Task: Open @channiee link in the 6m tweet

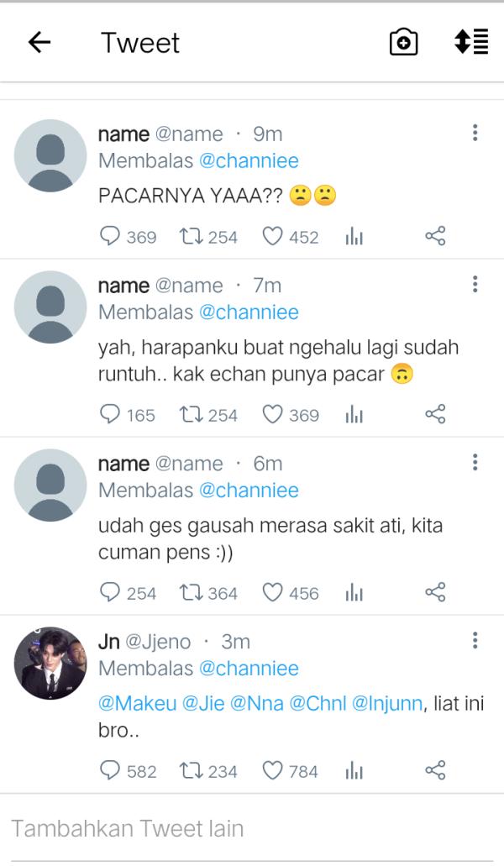Action: pos(249,490)
